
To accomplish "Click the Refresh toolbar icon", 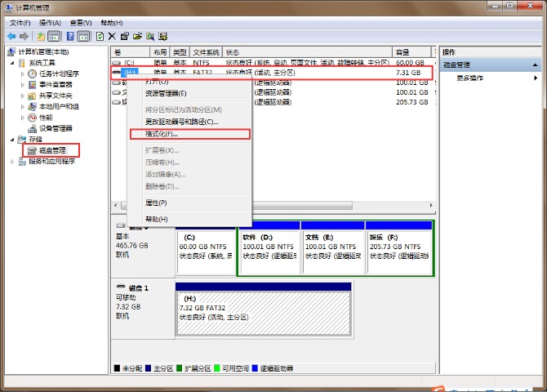I will coord(100,37).
